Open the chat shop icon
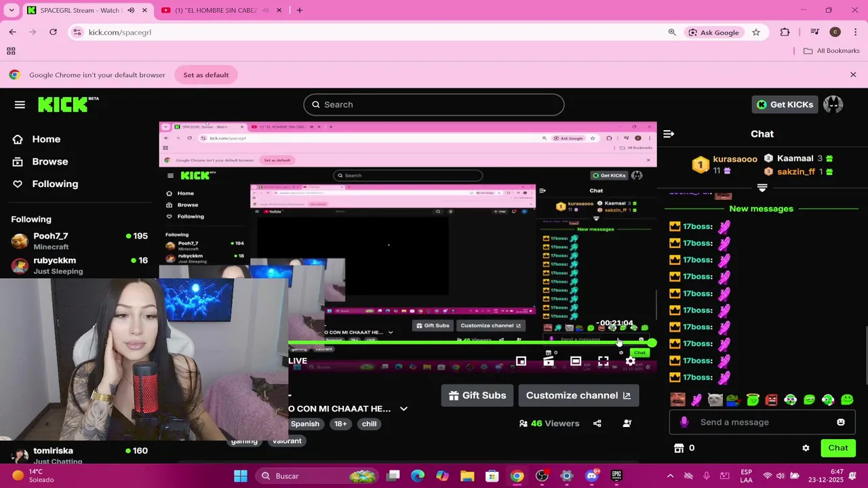The image size is (868, 488). tap(679, 448)
